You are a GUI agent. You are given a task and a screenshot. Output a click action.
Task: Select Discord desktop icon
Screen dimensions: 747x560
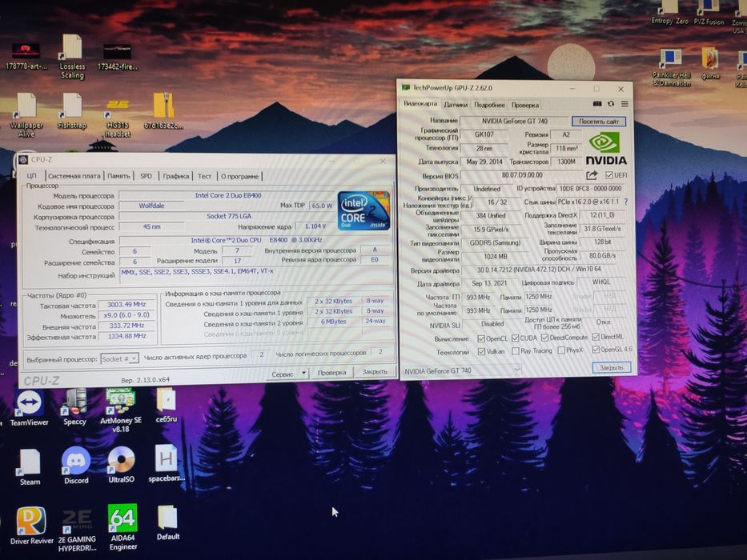tap(76, 466)
